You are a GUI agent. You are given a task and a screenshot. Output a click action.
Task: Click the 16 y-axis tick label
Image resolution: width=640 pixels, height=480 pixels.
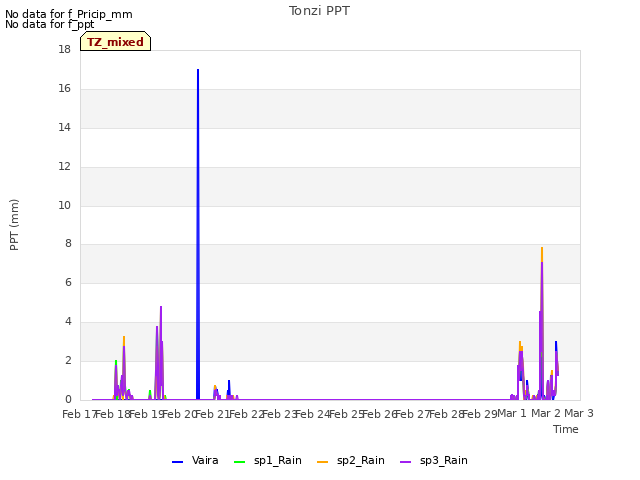pyautogui.click(x=64, y=89)
